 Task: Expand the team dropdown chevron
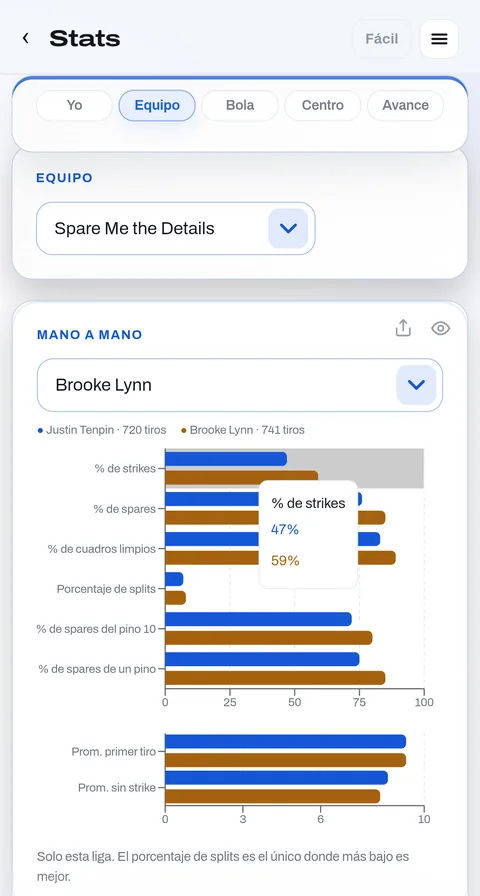(x=289, y=228)
